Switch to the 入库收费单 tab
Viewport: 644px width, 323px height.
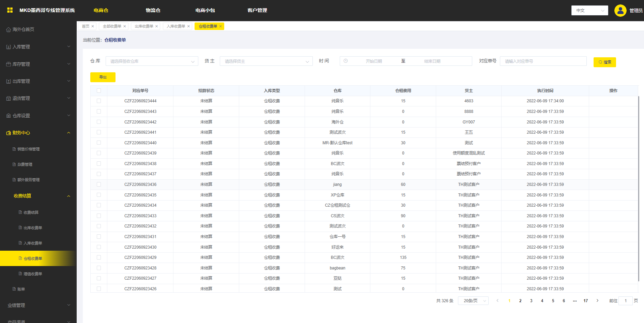pos(176,26)
